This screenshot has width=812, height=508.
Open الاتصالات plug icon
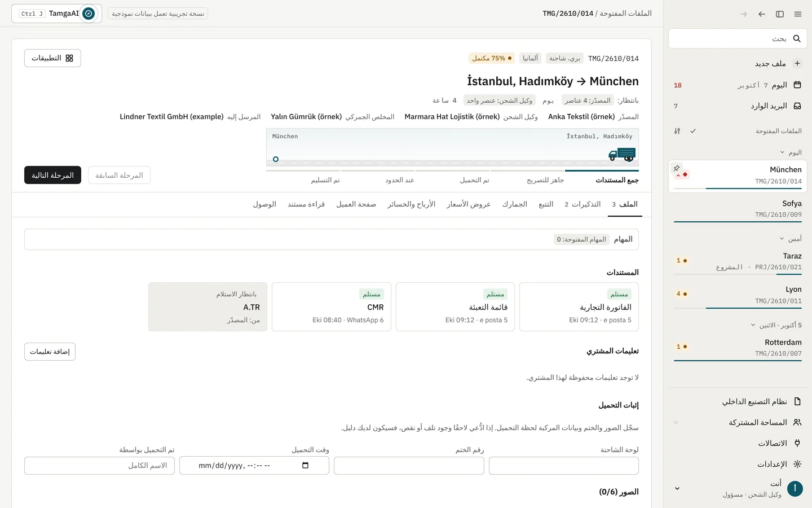point(797,443)
